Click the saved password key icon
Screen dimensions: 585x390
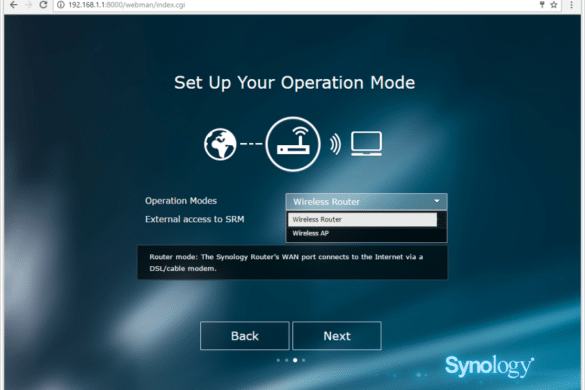[542, 5]
